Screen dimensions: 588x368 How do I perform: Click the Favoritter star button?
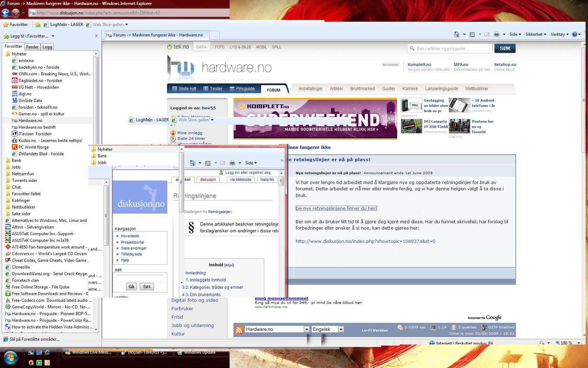coord(15,25)
